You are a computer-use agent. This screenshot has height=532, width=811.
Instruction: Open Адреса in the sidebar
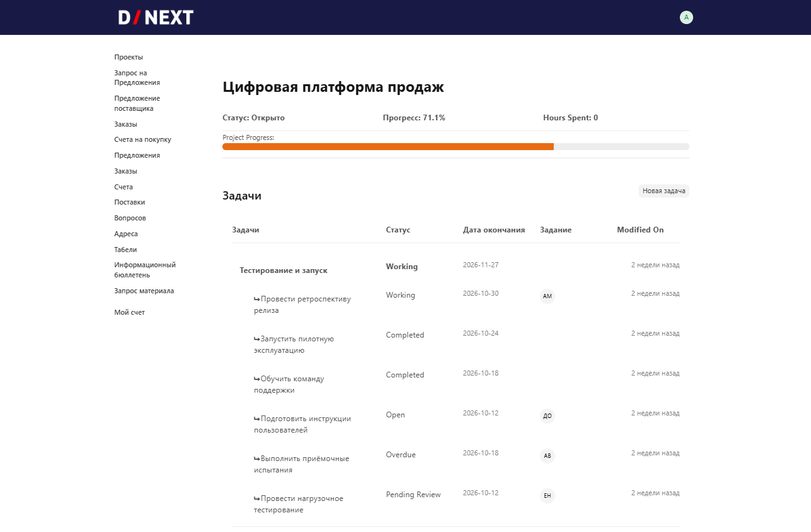click(x=126, y=234)
